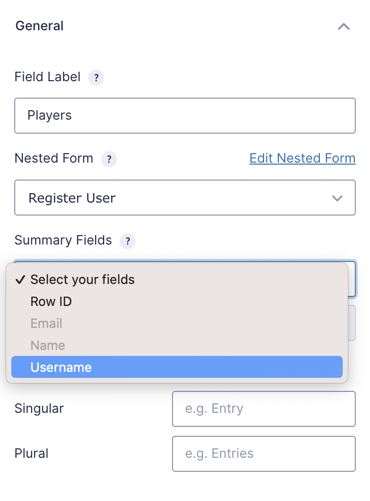Open Nested Form help tooltip icon
Image resolution: width=370 pixels, height=501 pixels.
tap(109, 159)
